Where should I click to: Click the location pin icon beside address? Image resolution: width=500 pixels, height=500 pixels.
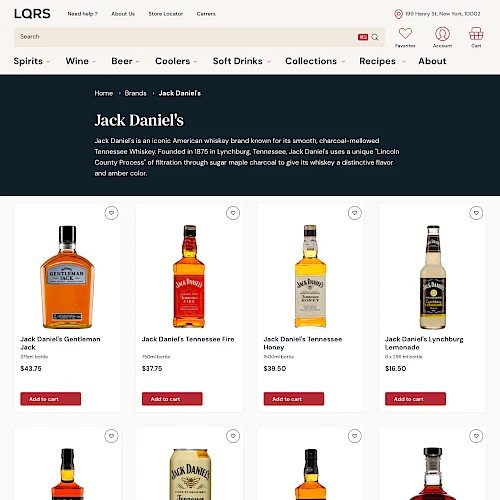click(x=398, y=14)
